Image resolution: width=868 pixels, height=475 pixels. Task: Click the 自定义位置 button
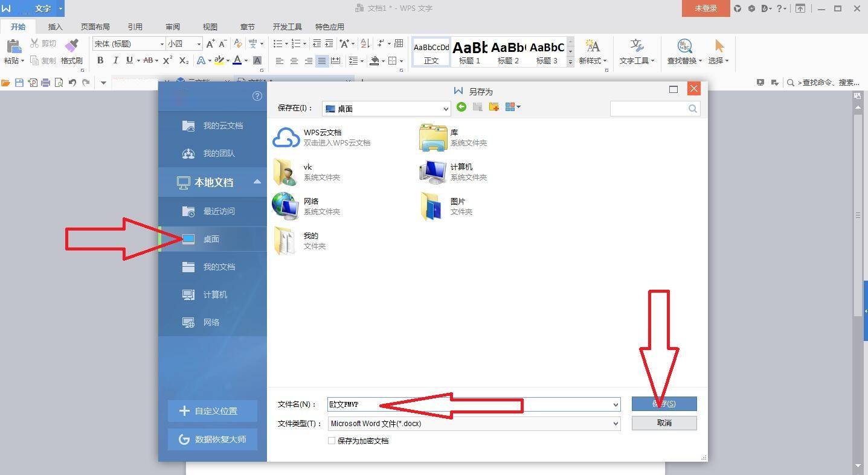(x=213, y=411)
